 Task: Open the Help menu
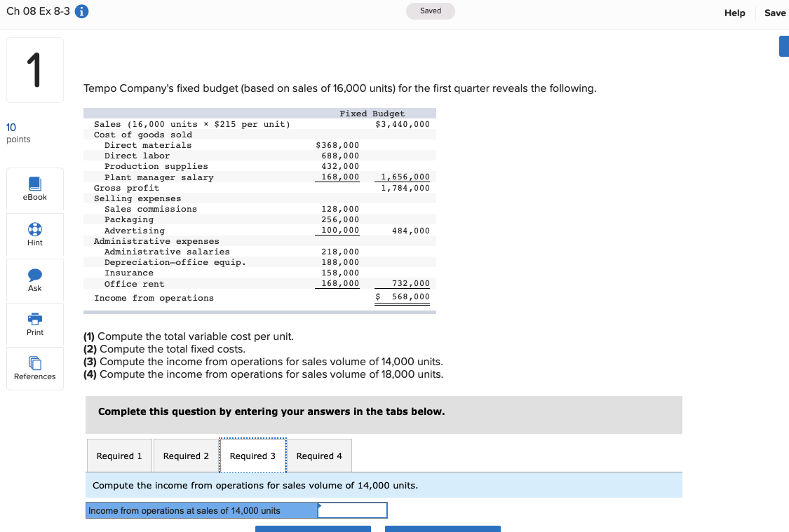[x=734, y=13]
